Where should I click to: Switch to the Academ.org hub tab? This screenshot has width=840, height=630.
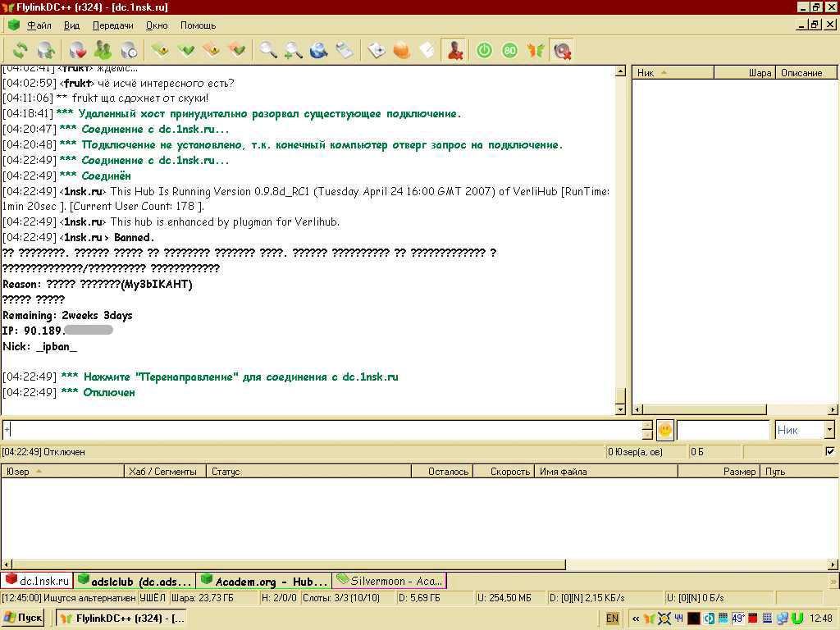[x=263, y=581]
